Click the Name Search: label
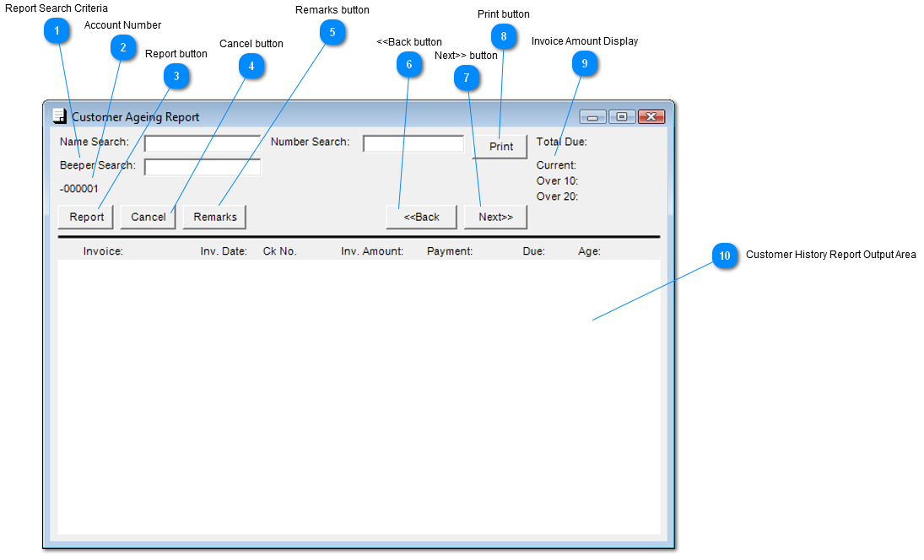The height and width of the screenshot is (560, 924). click(x=95, y=142)
